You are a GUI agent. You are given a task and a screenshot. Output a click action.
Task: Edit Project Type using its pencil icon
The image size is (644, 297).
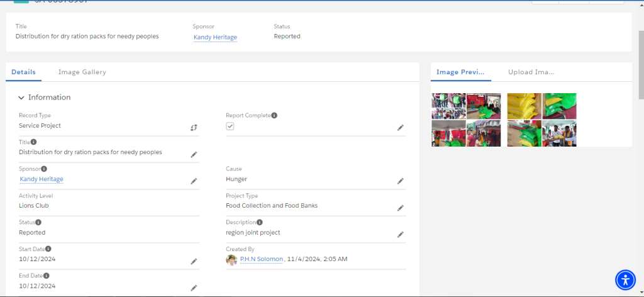(401, 208)
